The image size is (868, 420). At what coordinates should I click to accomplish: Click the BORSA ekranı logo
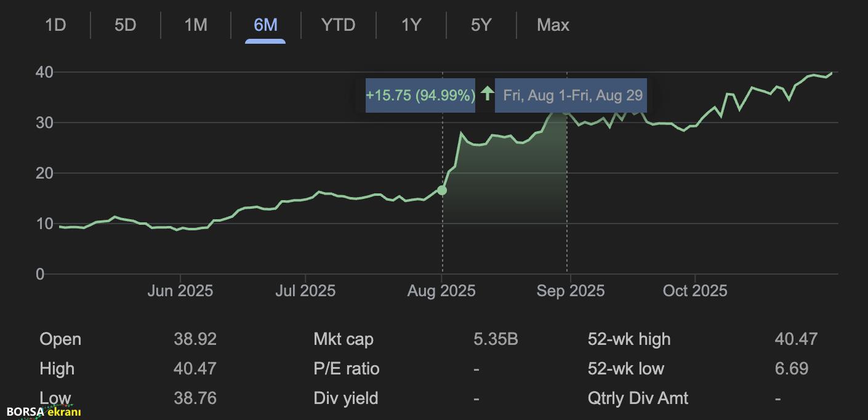44,412
